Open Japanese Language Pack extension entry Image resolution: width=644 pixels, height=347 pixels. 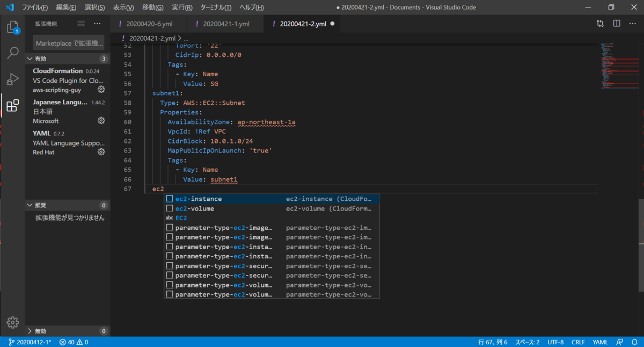(x=67, y=112)
